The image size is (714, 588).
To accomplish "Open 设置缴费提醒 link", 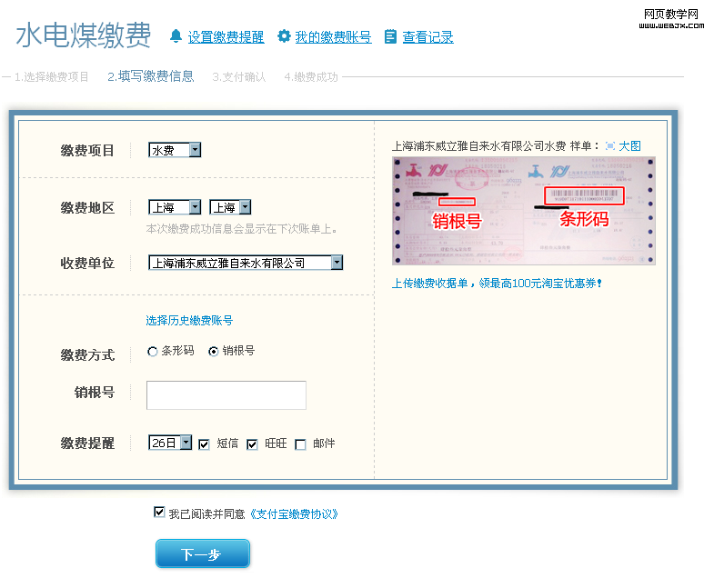I will [226, 37].
